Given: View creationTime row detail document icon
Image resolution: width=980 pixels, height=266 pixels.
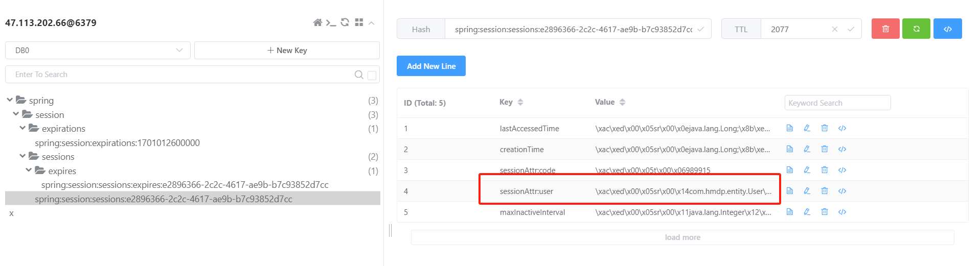Looking at the screenshot, I should [x=790, y=149].
